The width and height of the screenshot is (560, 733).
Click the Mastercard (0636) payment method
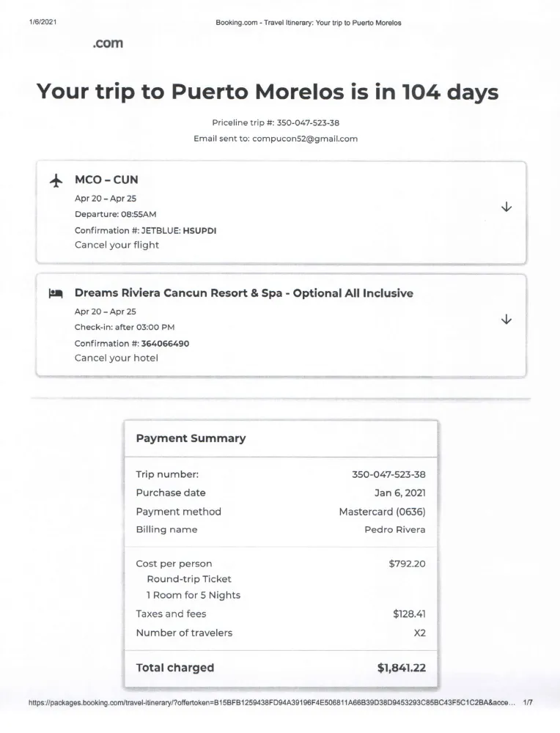[x=383, y=512]
